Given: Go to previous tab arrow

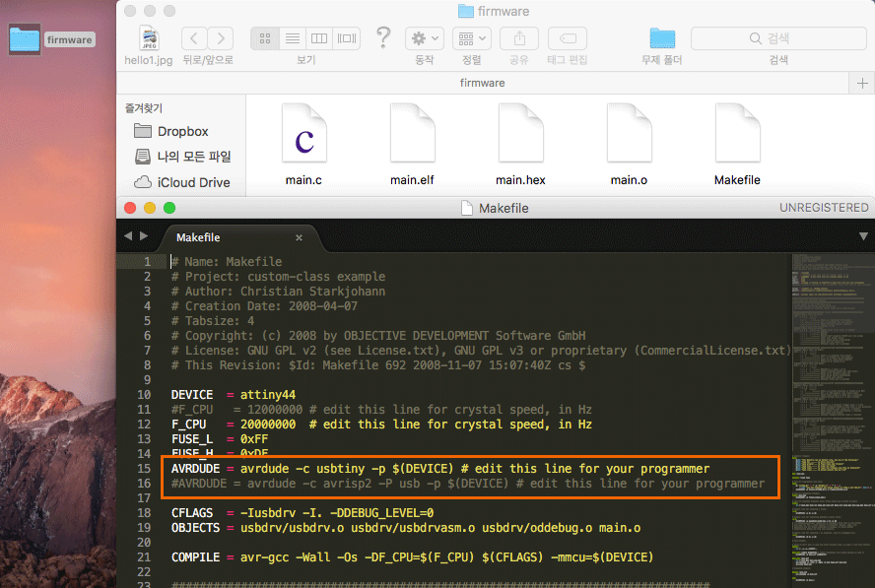Looking at the screenshot, I should 128,236.
